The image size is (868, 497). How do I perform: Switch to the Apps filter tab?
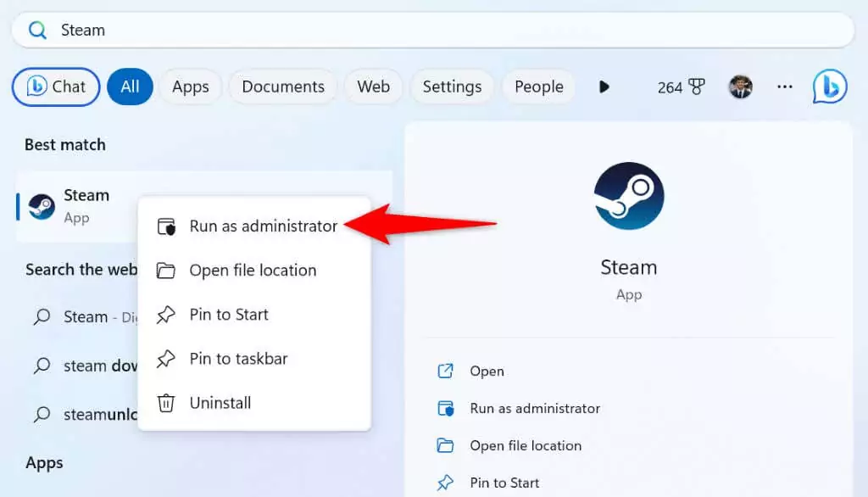click(x=191, y=87)
